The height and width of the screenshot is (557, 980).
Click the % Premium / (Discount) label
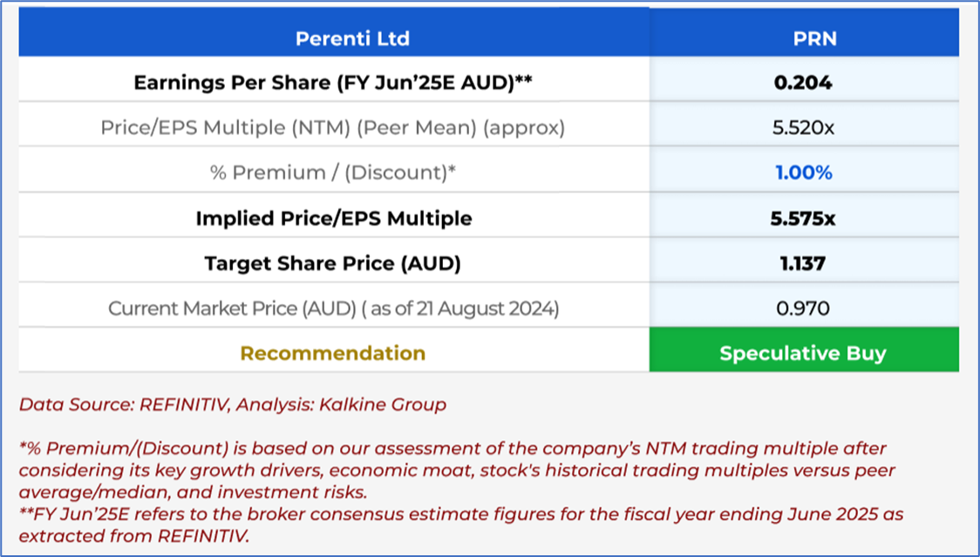(333, 173)
